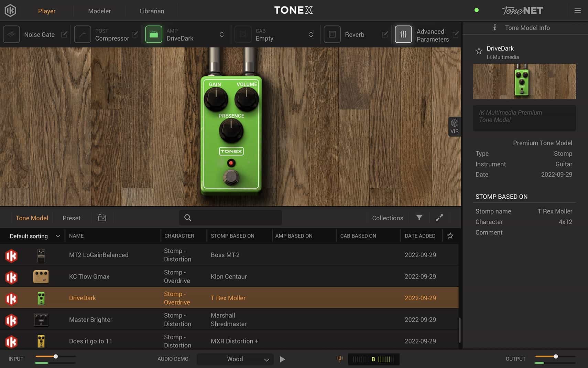This screenshot has width=588, height=368.
Task: Sort by CAB BASED ON column header
Action: click(358, 236)
